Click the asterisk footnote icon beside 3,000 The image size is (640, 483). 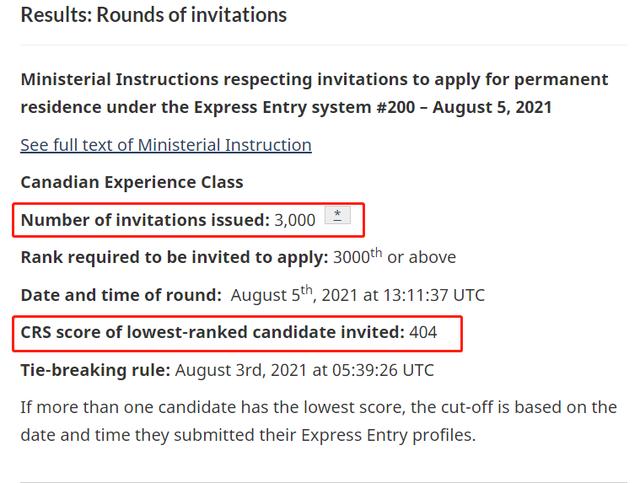[x=337, y=217]
